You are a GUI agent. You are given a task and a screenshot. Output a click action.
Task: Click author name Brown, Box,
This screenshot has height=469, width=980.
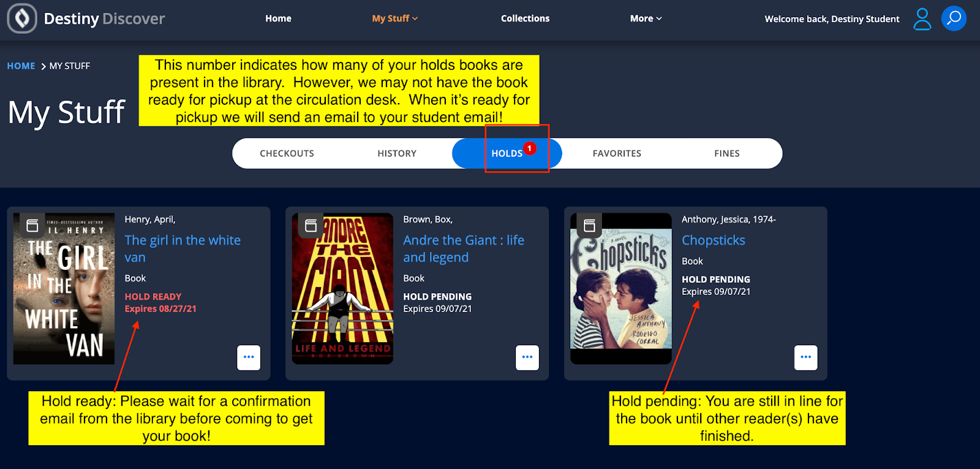pos(428,219)
